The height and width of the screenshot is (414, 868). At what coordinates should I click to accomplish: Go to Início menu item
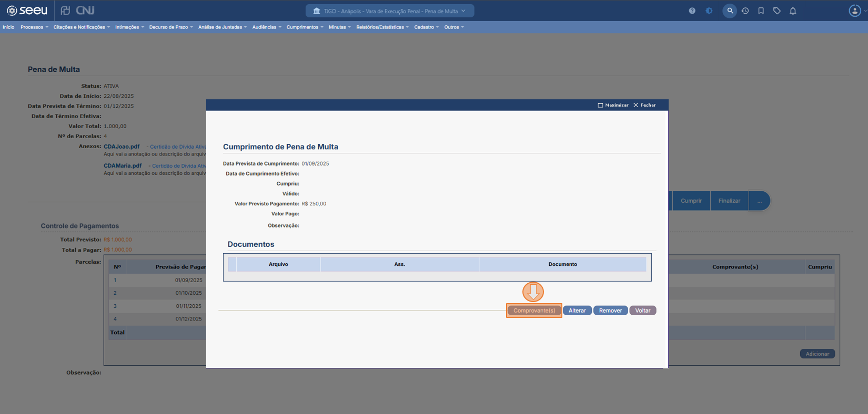pyautogui.click(x=8, y=27)
